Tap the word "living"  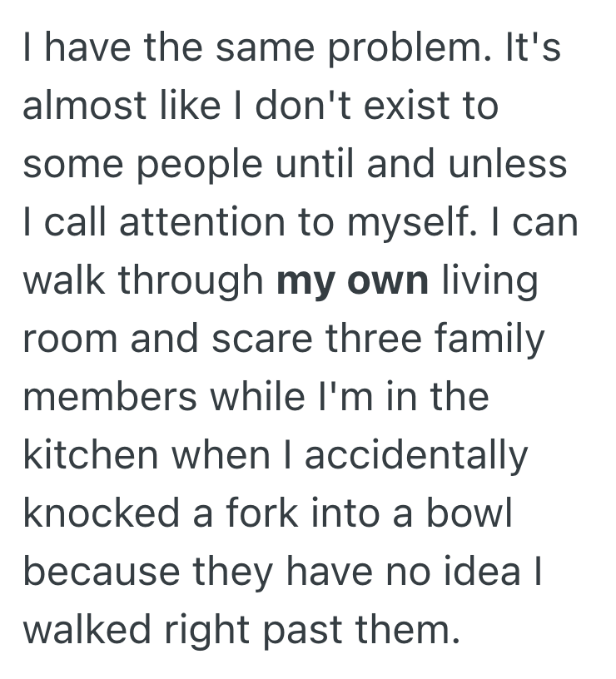click(489, 282)
